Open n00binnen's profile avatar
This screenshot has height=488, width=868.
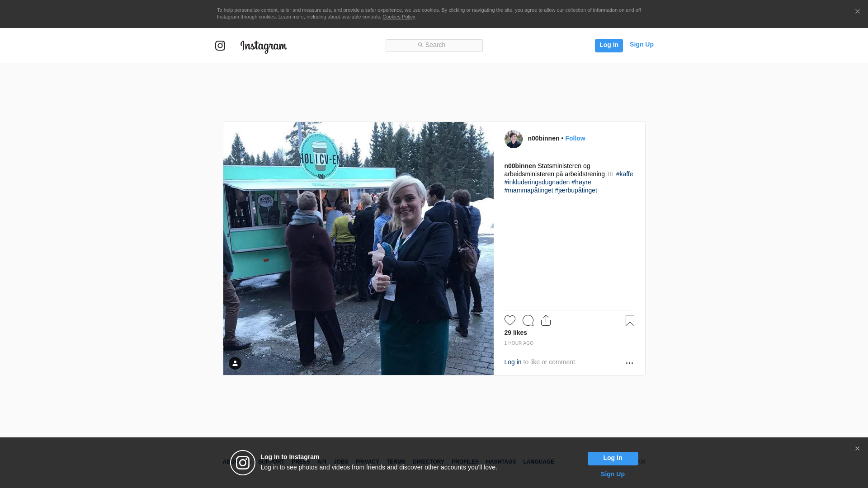coord(514,139)
